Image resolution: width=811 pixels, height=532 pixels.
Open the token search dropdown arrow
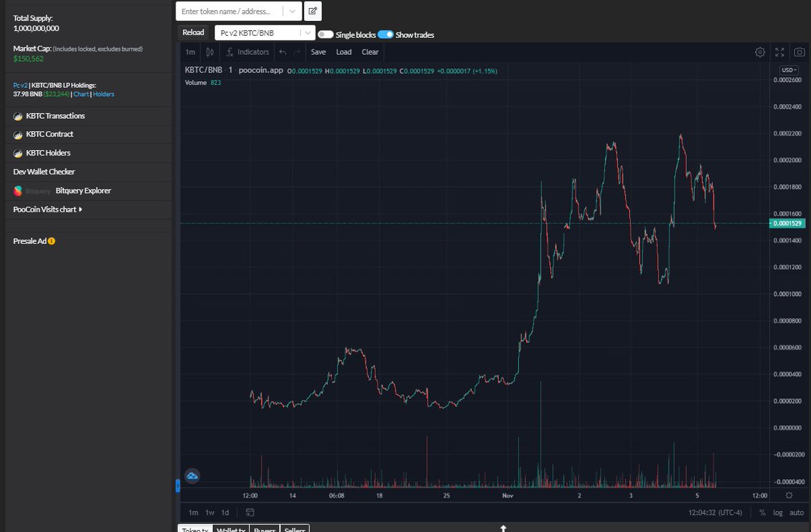(x=292, y=11)
